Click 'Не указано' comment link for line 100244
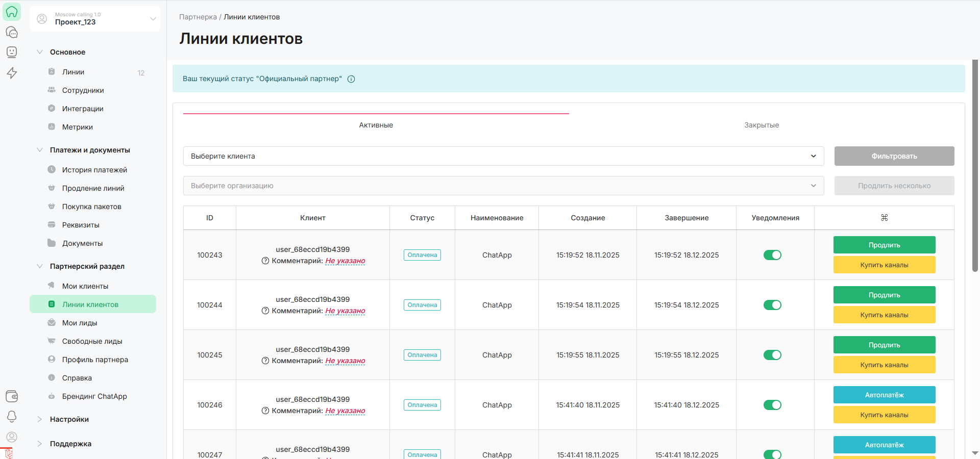980x459 pixels. tap(345, 311)
